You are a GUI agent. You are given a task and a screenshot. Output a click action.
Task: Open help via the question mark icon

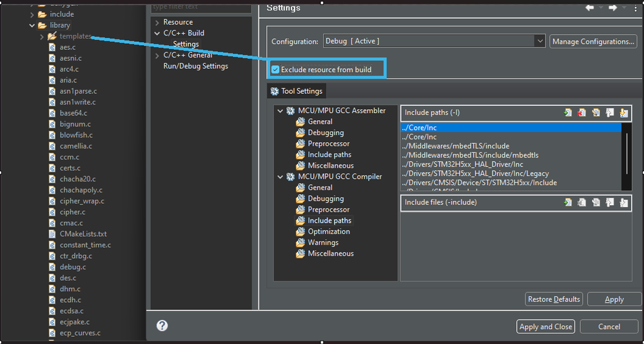[x=162, y=326]
